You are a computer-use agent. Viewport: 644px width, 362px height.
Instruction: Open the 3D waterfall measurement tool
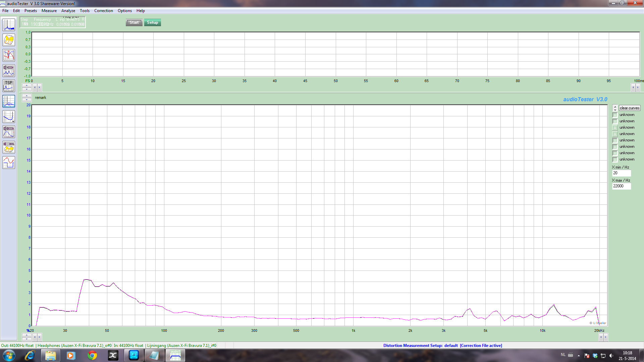click(9, 40)
